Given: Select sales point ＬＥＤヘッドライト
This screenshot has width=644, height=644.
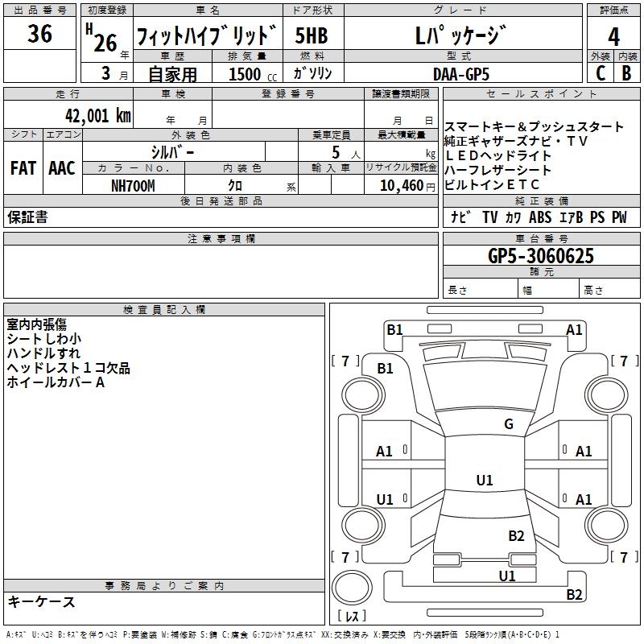Looking at the screenshot, I should [497, 155].
